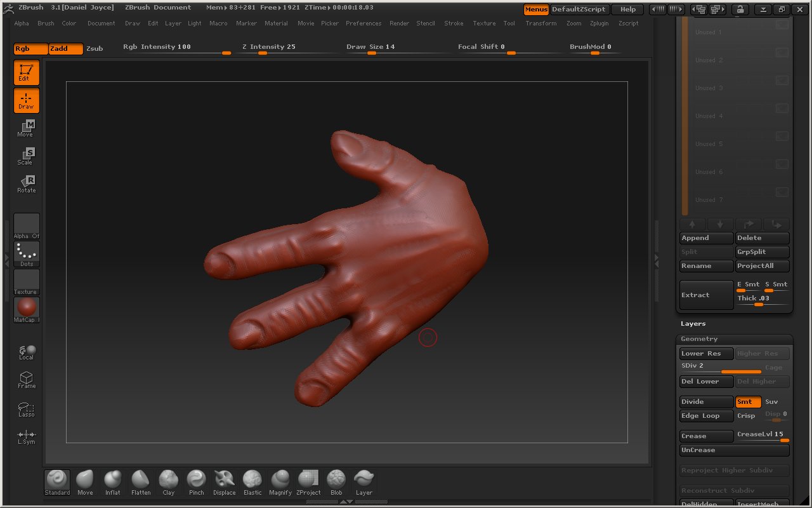Viewport: 812px width, 508px height.
Task: Select the Inflat brush
Action: (x=112, y=481)
